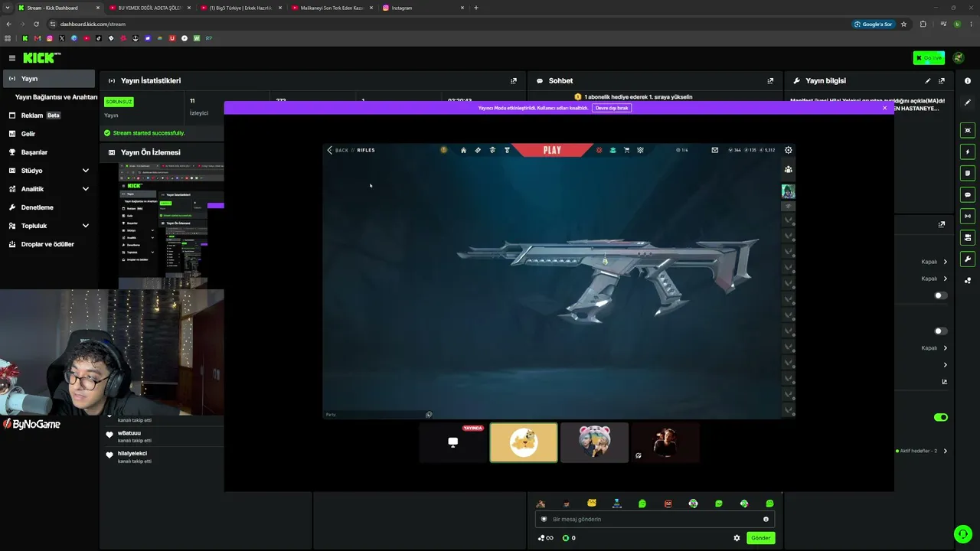Dismiss the purple streamer mode banner
The height and width of the screenshot is (551, 980).
[x=884, y=108]
